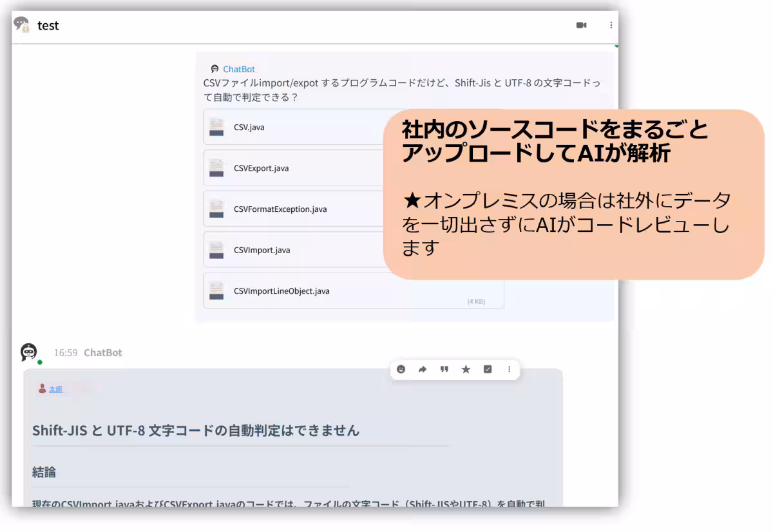Add an emoji reaction to ChatBot's reply
This screenshot has height=532, width=773.
click(400, 369)
